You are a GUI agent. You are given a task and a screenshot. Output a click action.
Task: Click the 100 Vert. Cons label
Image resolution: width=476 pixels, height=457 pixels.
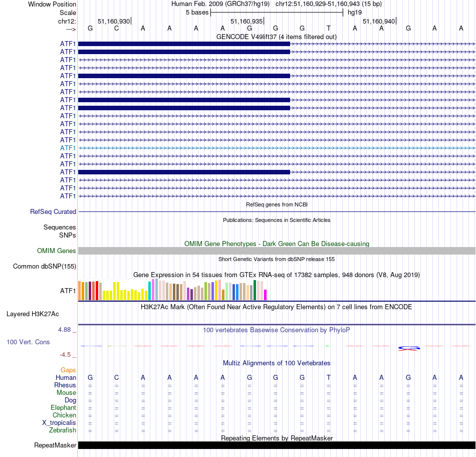coord(28,342)
